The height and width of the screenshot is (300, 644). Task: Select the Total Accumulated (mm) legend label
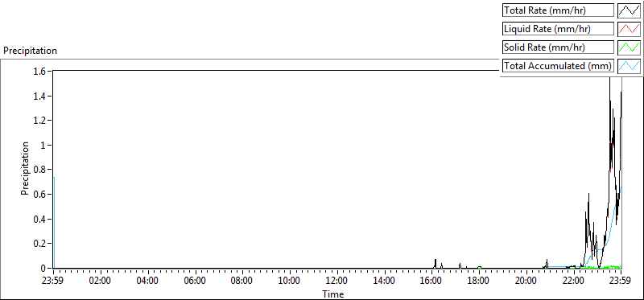(558, 66)
